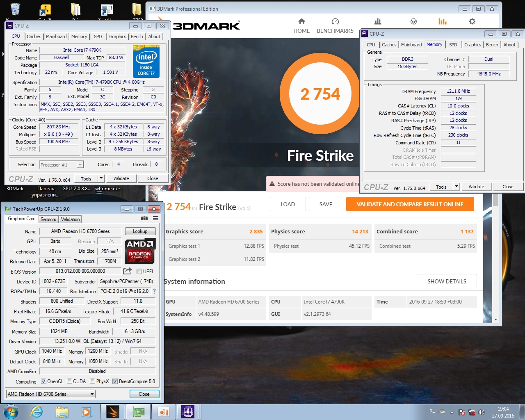Viewport: 525px width, 420px height.
Task: Click the Core Speed value 807.83 MHz
Action: tap(58, 127)
